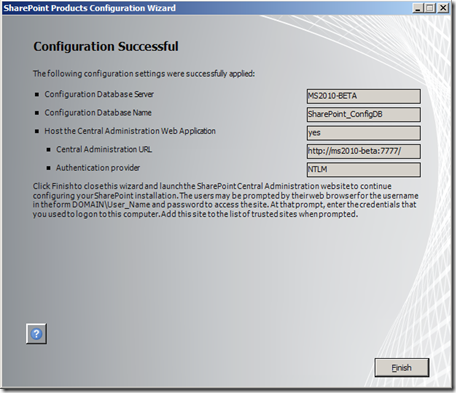
Task: Click the 'yes' host Central Administration field
Action: (x=364, y=133)
